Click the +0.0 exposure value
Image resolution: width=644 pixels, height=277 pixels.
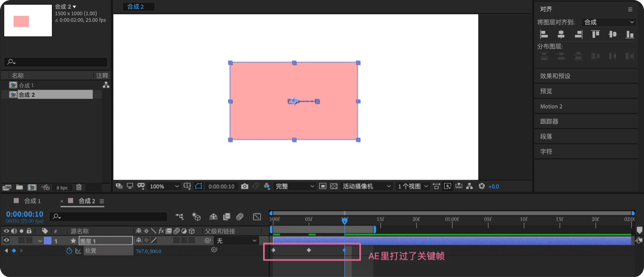coord(494,186)
